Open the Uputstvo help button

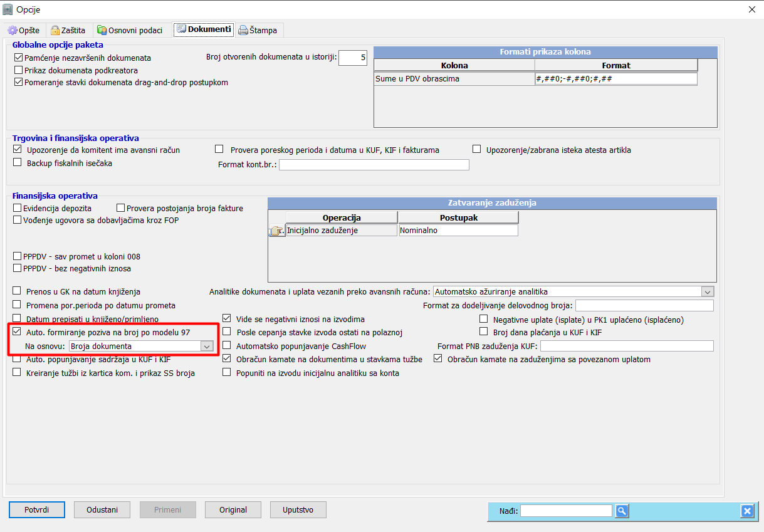pyautogui.click(x=298, y=509)
